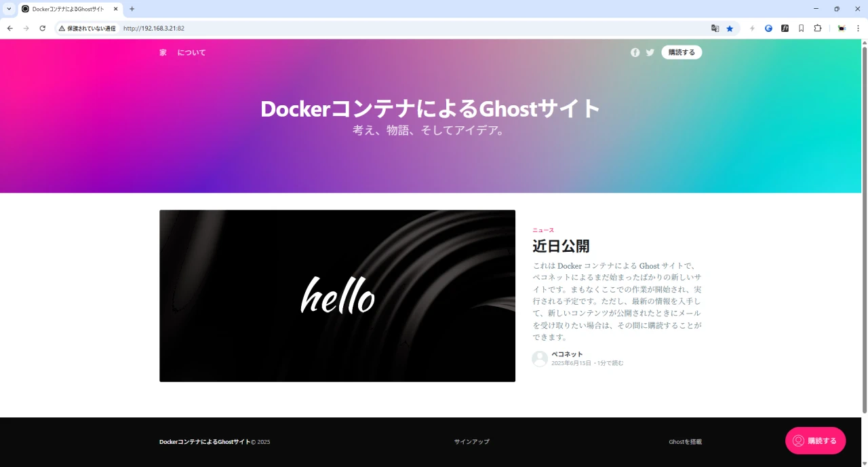This screenshot has height=467, width=868.
Task: Open the 保護されていない通信 site info chip
Action: (87, 29)
